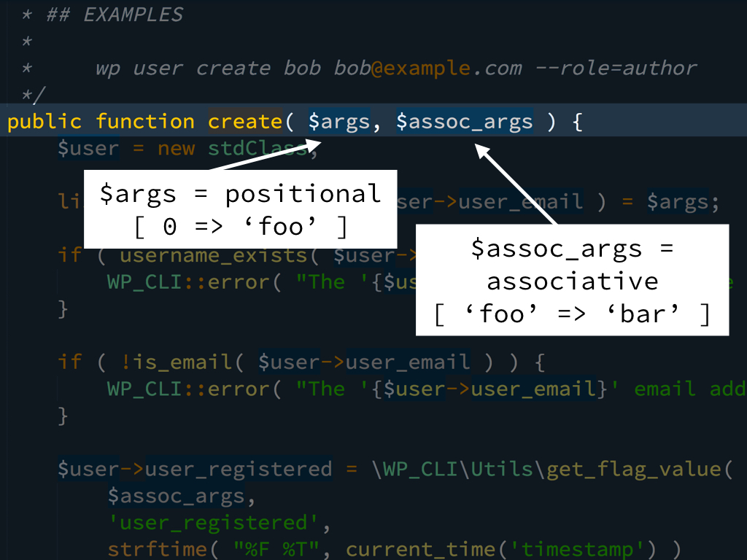Click the "\WP_CLI\Utils" namespace
This screenshot has height=560, width=747.
pyautogui.click(x=452, y=469)
